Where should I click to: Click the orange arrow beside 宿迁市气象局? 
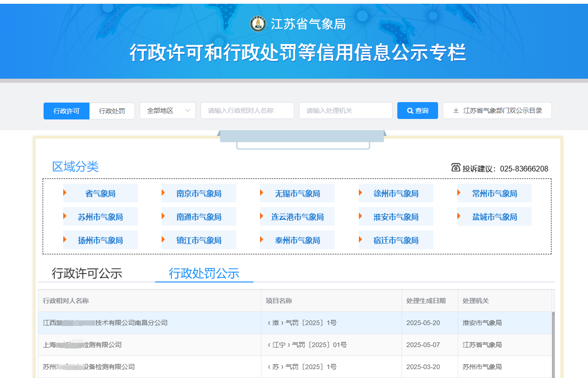361,240
